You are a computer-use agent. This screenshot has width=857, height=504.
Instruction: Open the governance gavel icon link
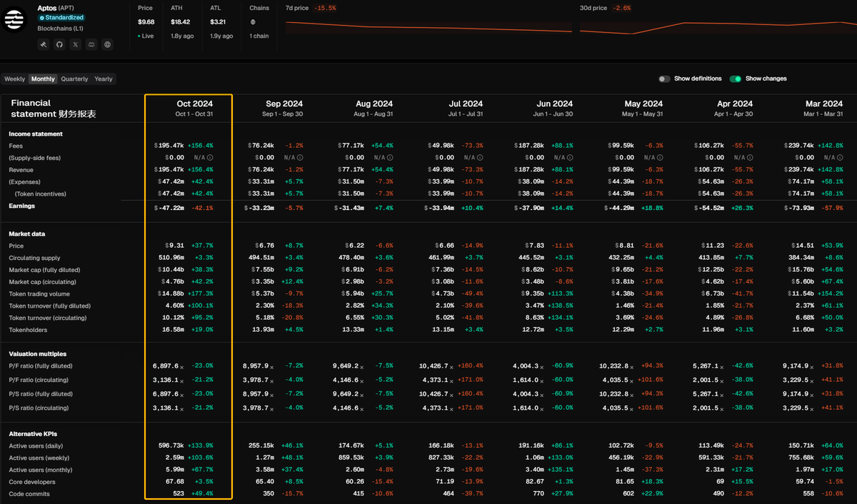click(44, 44)
